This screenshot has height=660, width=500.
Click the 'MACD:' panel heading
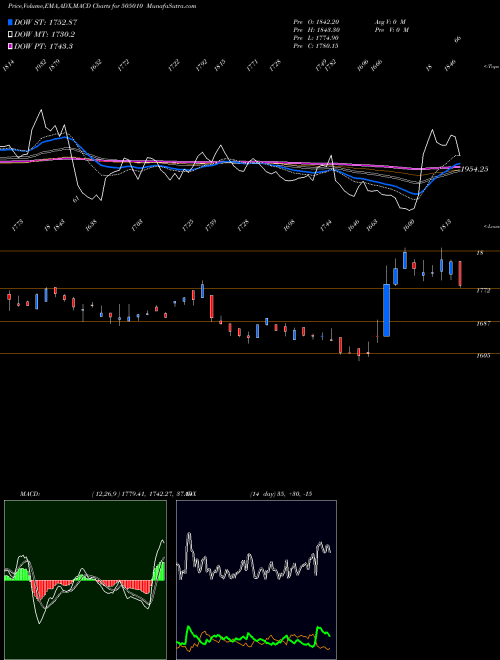click(x=30, y=494)
